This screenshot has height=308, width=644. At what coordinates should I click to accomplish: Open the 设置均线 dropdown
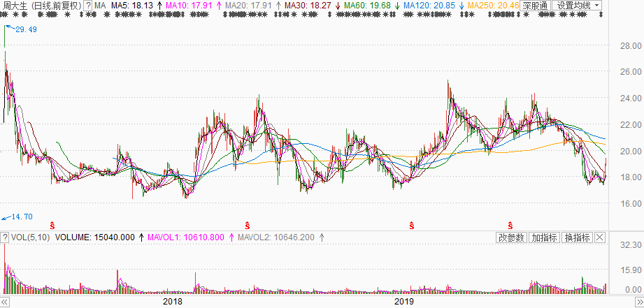coord(577,6)
